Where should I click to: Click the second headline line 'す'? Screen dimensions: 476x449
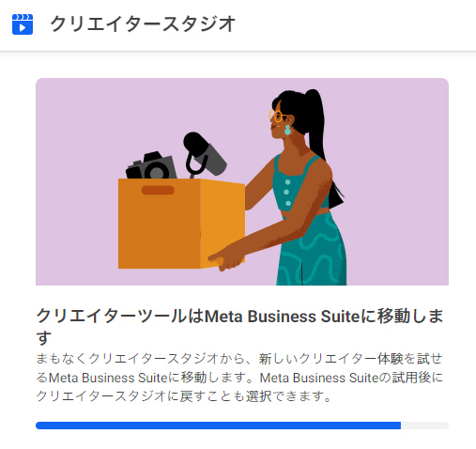click(x=44, y=337)
